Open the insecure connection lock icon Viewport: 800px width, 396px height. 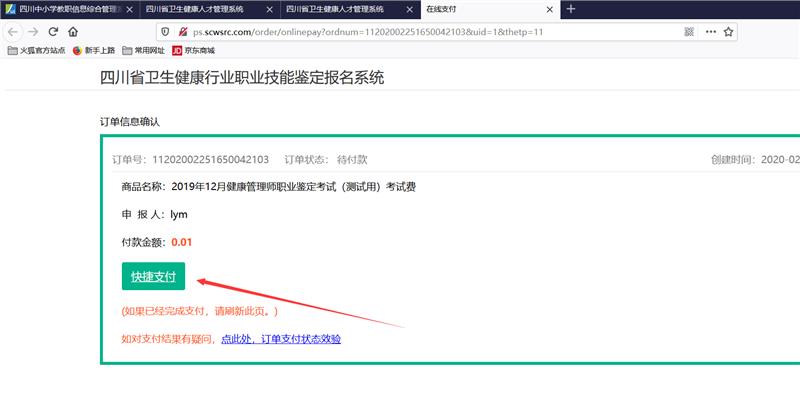[x=183, y=32]
